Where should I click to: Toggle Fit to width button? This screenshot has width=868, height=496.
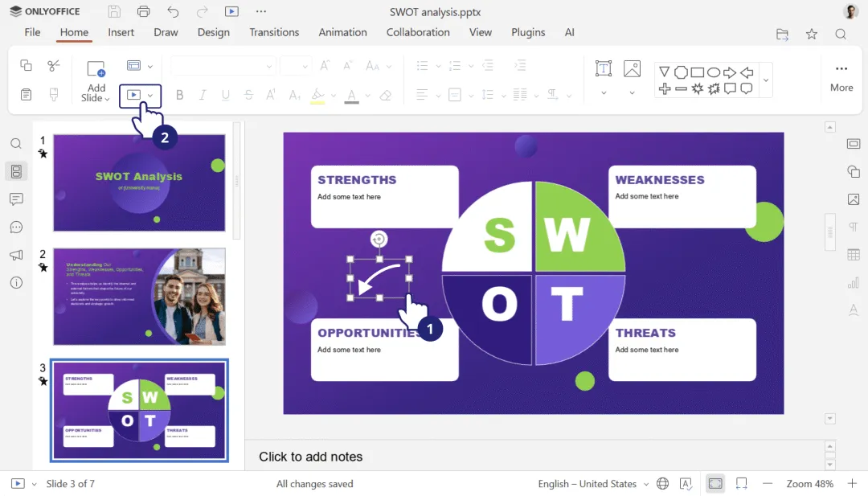[741, 484]
